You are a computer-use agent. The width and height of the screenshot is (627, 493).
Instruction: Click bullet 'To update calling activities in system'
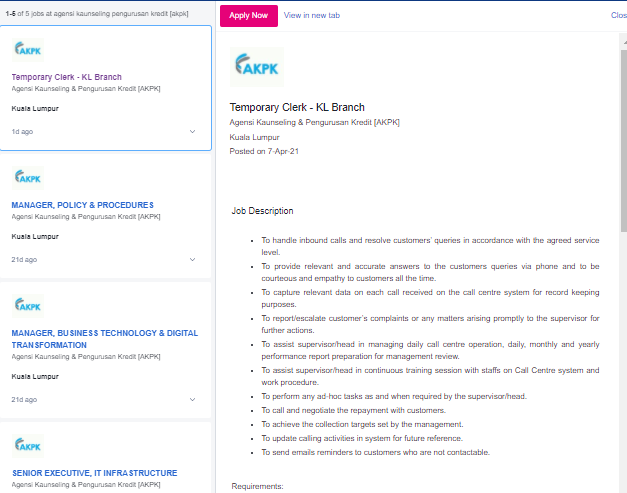coord(362,438)
